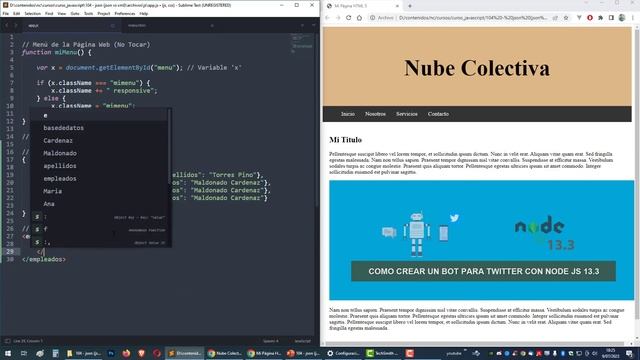This screenshot has height=360, width=640.
Task: Open the Spaces indentation setting in status bar
Action: pos(271,341)
